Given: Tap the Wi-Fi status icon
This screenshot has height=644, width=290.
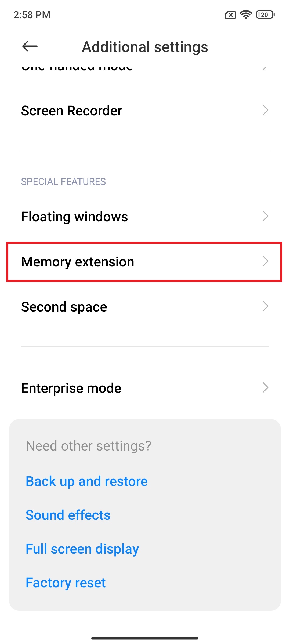Looking at the screenshot, I should (x=246, y=14).
